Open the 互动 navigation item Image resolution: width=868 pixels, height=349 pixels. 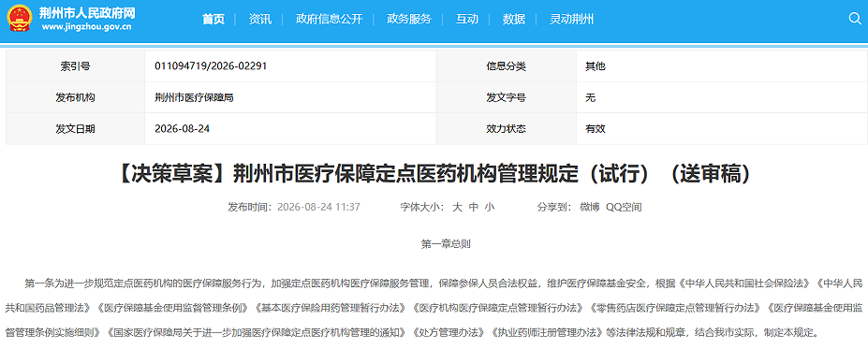pos(466,20)
